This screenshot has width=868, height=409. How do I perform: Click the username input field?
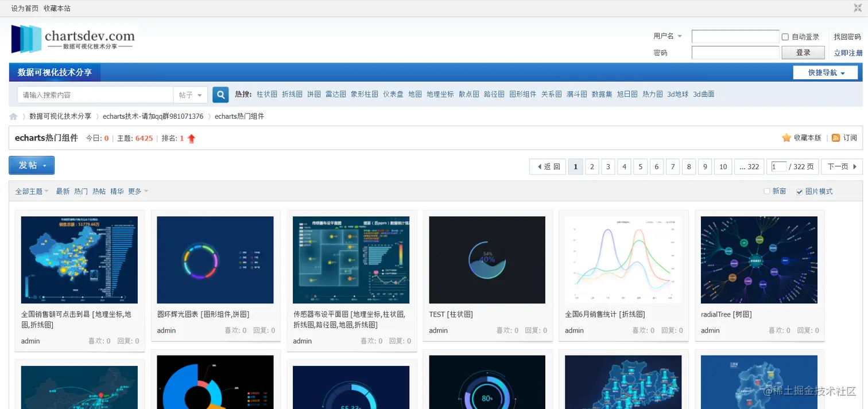(x=735, y=37)
